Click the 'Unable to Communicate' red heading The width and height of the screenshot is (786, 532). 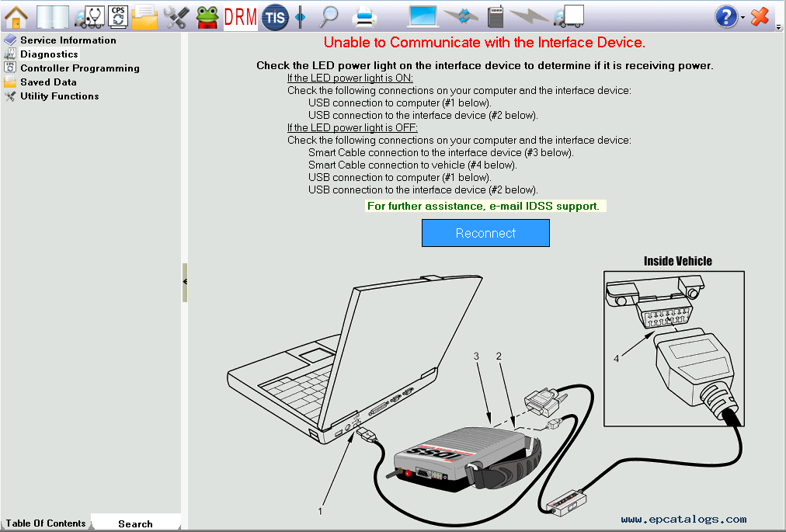coord(484,43)
